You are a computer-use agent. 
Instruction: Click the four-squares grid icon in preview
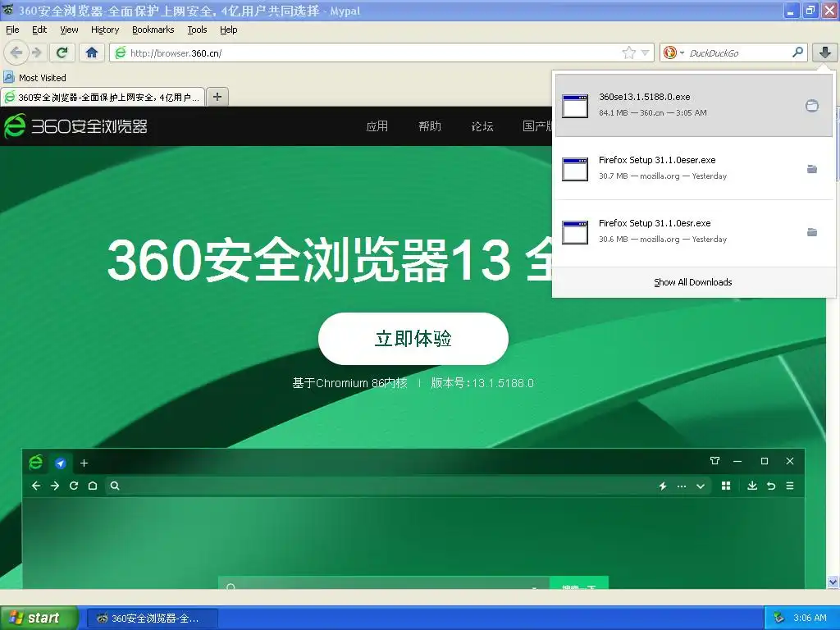pos(726,486)
